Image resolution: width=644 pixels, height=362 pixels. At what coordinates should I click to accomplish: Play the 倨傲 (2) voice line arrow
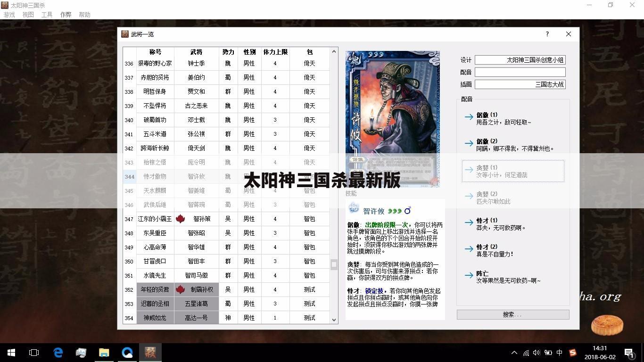click(469, 143)
